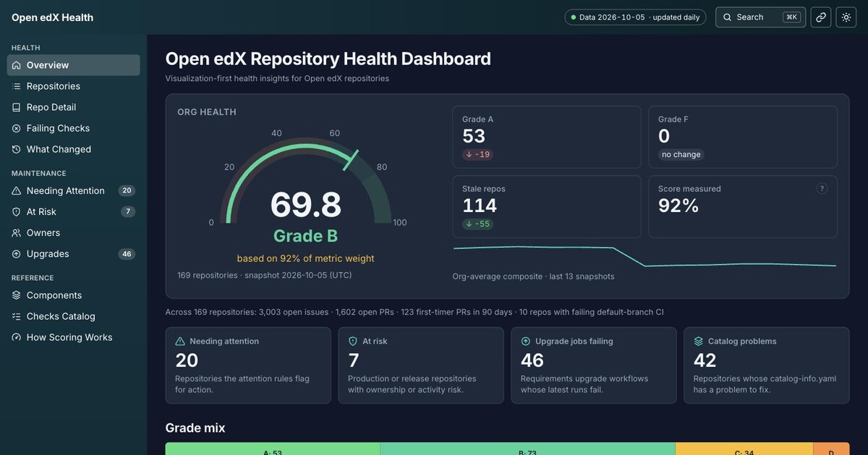Click the Stale repos stat card
The height and width of the screenshot is (455, 868).
(x=547, y=207)
